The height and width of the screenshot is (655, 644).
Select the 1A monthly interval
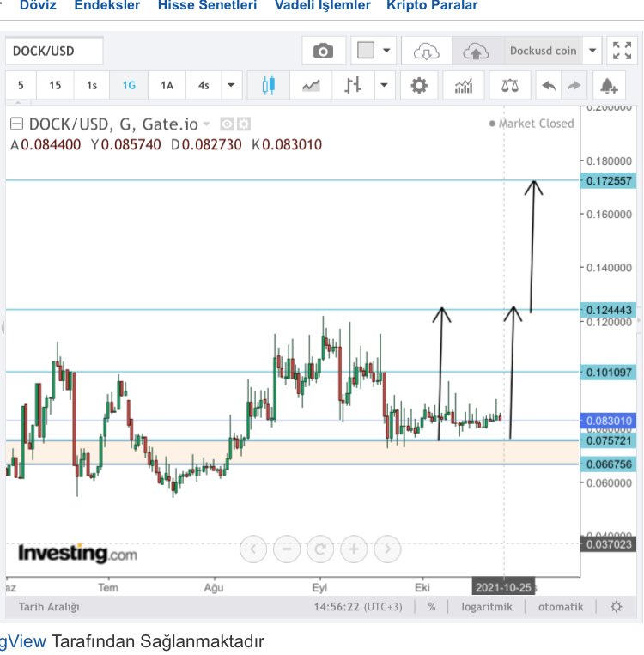[x=167, y=85]
